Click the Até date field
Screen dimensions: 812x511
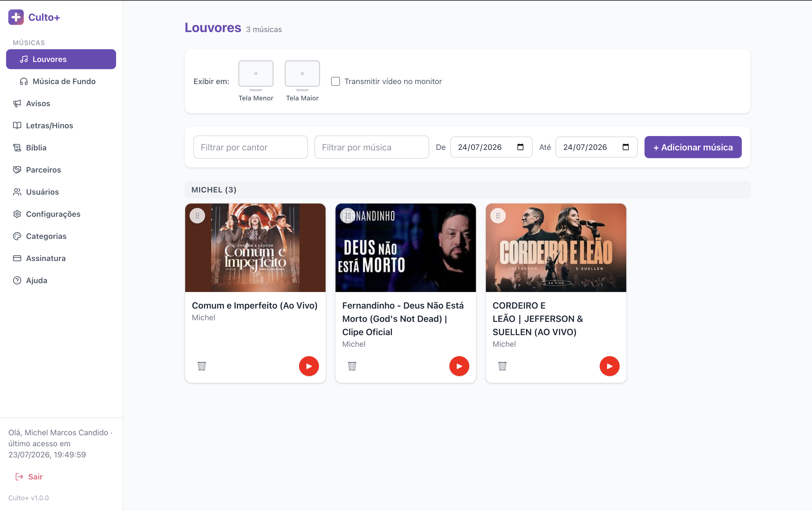coord(596,147)
